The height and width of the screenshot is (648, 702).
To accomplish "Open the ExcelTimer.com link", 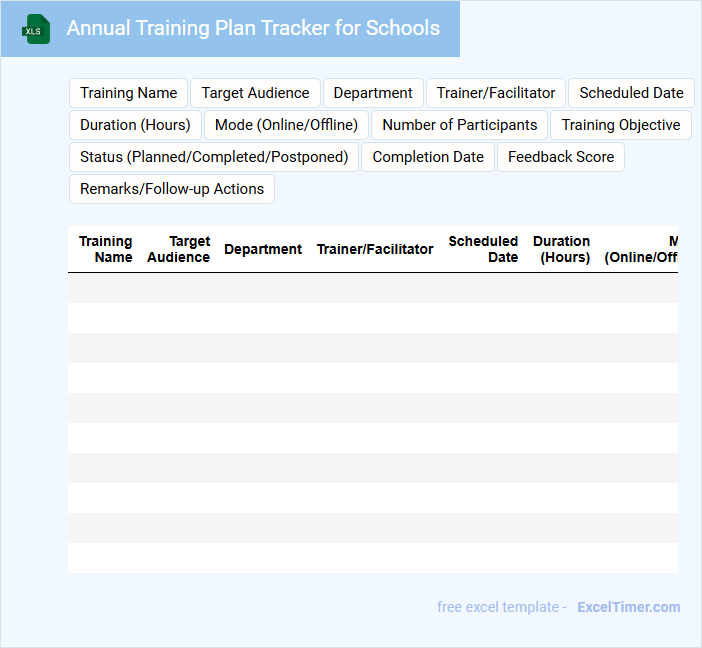I will pos(629,607).
